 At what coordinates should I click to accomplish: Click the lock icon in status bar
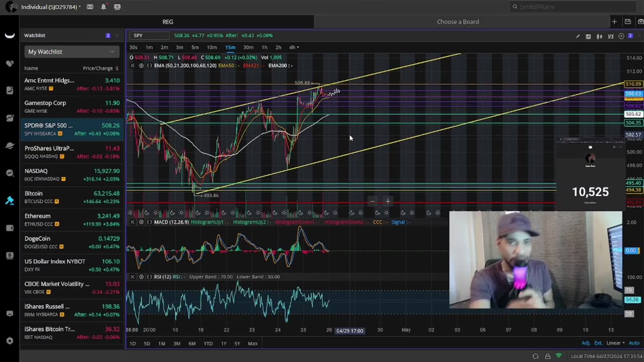pyautogui.click(x=547, y=356)
